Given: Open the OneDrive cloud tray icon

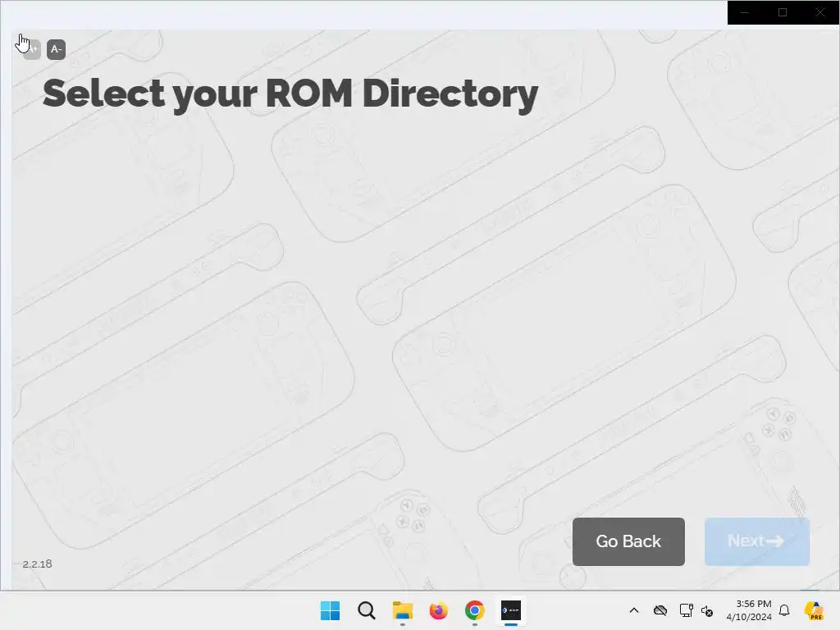Looking at the screenshot, I should 660,610.
